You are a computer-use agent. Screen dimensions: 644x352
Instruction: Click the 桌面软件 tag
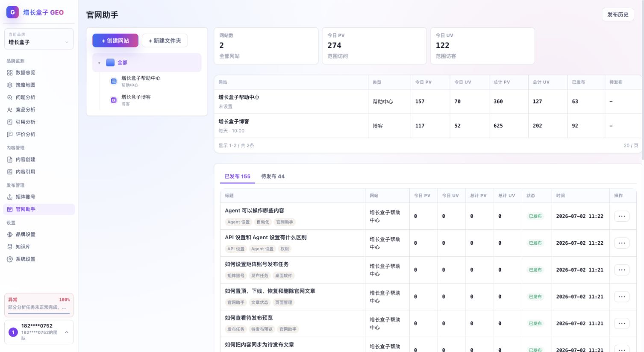[x=284, y=276]
